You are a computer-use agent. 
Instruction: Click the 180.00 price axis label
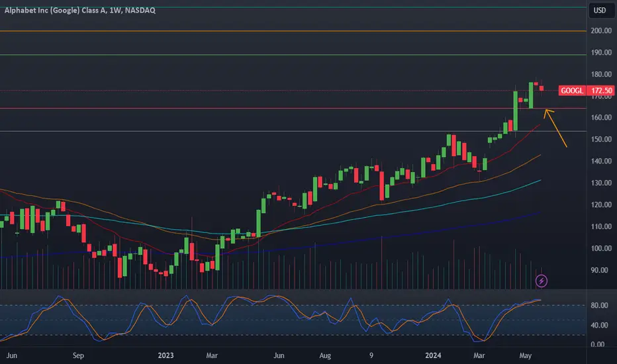[601, 74]
